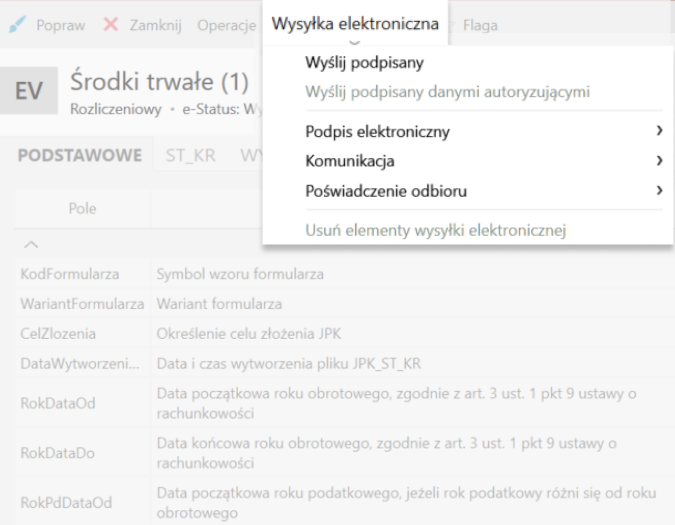
Task: Click the Popraw pencil icon
Action: [x=19, y=24]
